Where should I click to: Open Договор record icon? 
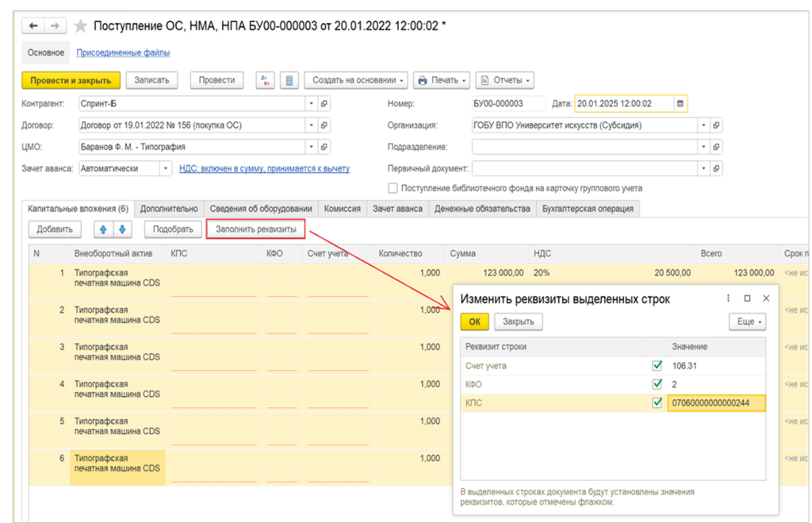click(x=324, y=125)
